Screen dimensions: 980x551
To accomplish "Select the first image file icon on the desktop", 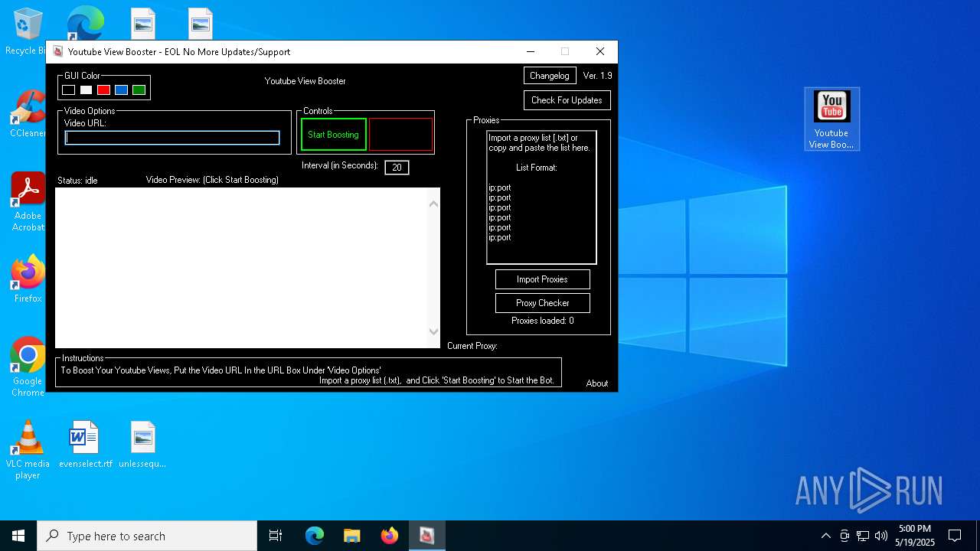I will (x=143, y=23).
